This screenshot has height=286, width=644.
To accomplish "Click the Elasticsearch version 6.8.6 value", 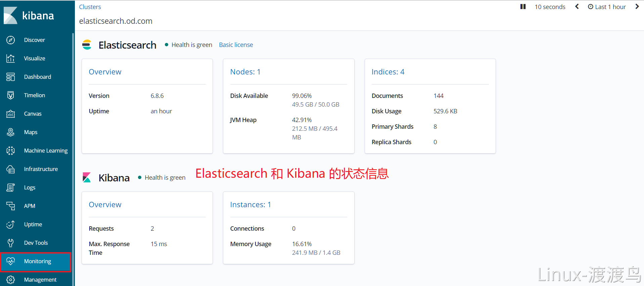I will [157, 96].
